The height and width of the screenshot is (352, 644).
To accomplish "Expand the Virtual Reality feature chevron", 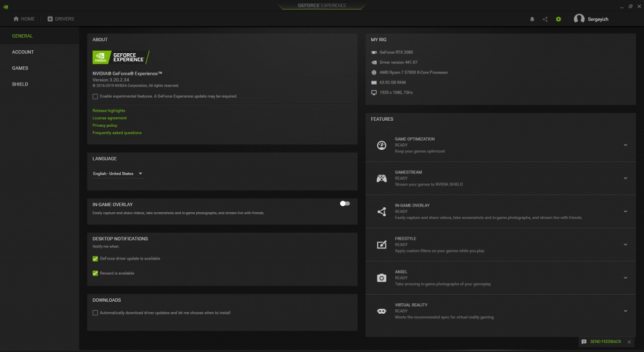I will pos(625,311).
